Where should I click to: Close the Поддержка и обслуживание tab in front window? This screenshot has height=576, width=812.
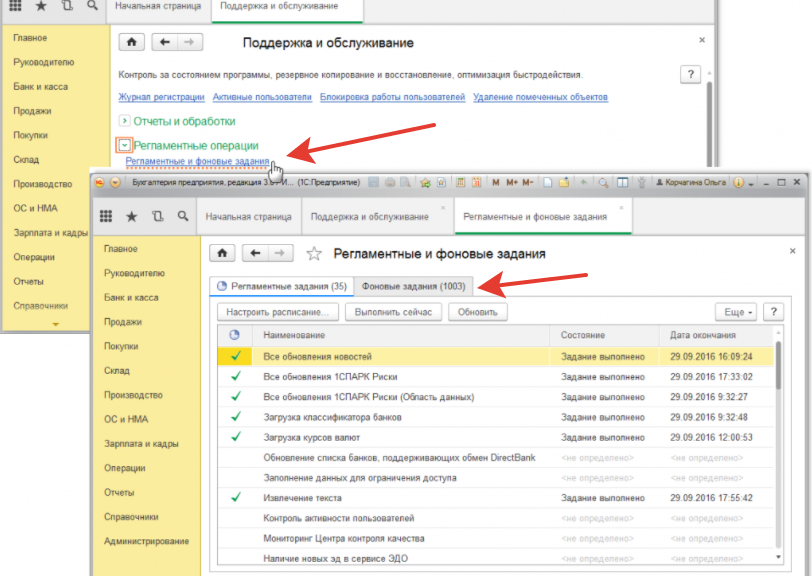443,208
